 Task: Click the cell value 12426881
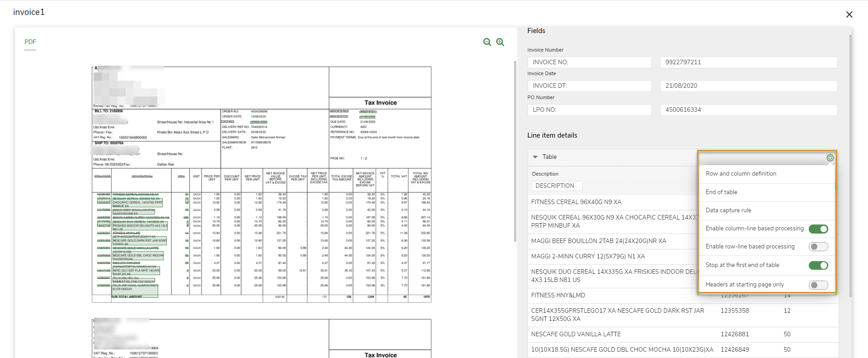click(x=735, y=334)
